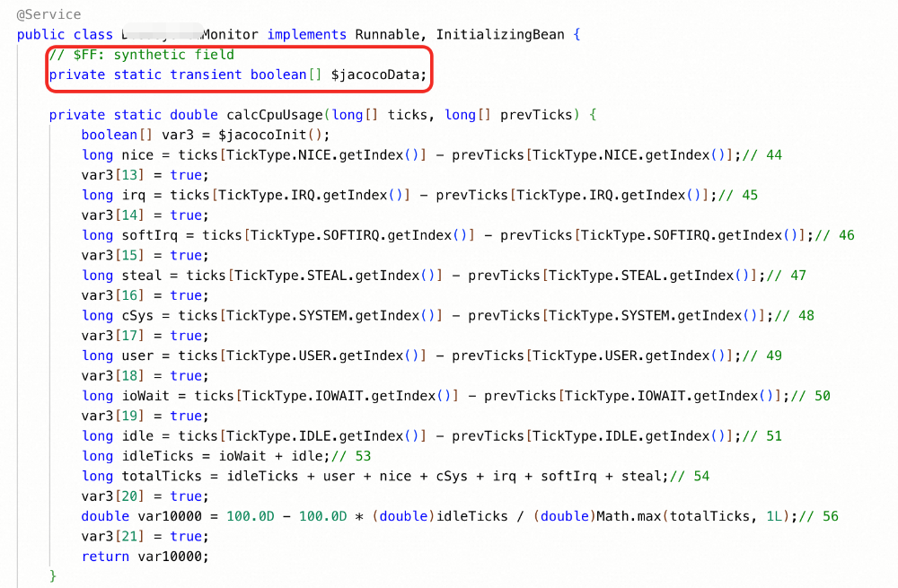
Task: Click the InitializingBean interface name
Action: [500, 34]
